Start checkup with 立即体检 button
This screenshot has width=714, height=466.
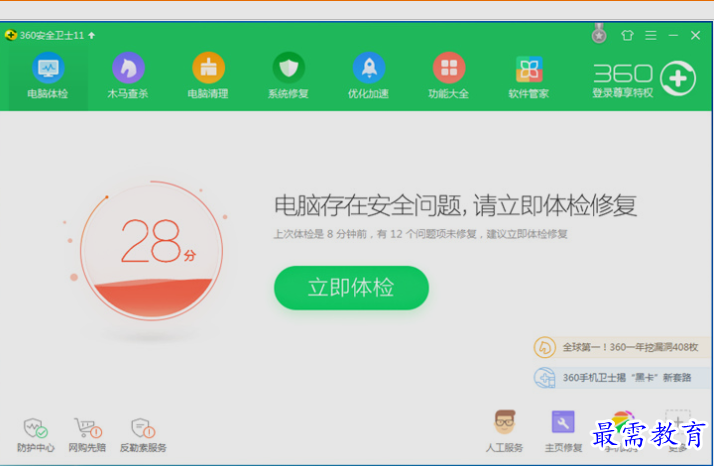(351, 288)
